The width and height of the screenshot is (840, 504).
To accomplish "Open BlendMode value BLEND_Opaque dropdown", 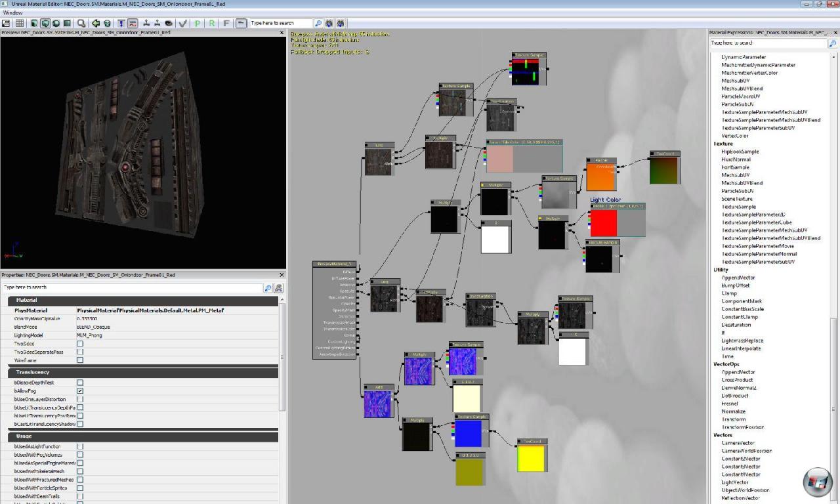I will [177, 327].
